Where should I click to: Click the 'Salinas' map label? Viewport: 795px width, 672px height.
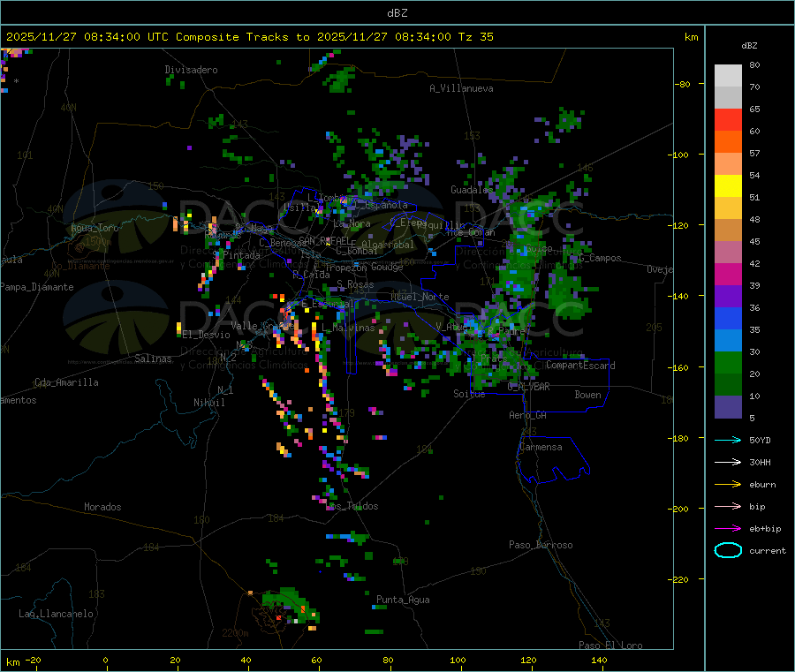point(153,359)
